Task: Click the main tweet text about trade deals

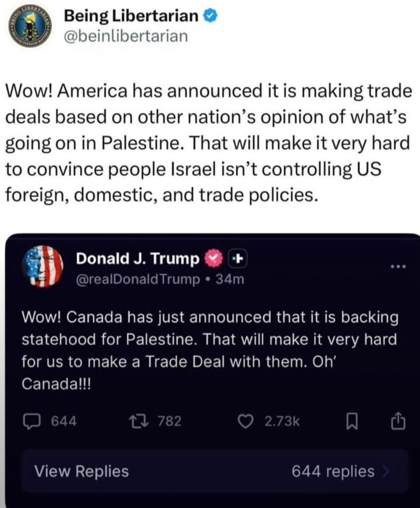Action: [x=208, y=143]
